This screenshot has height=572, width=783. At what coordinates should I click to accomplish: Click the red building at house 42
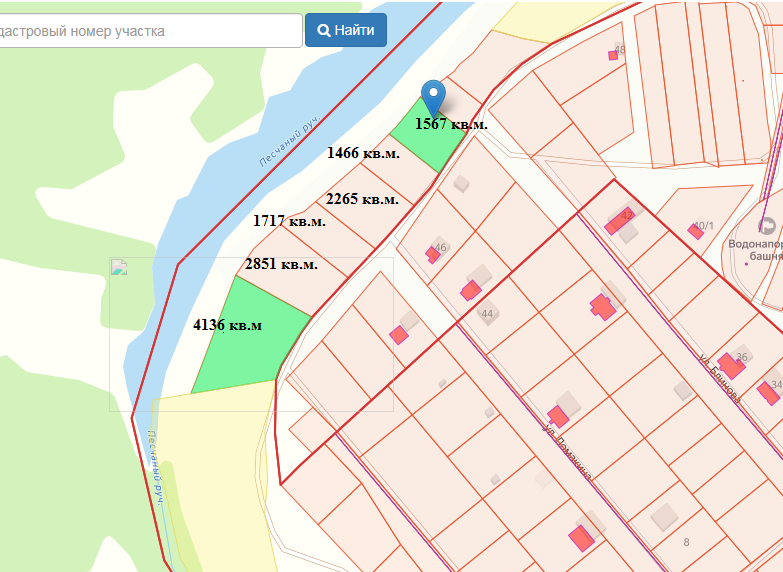point(619,221)
